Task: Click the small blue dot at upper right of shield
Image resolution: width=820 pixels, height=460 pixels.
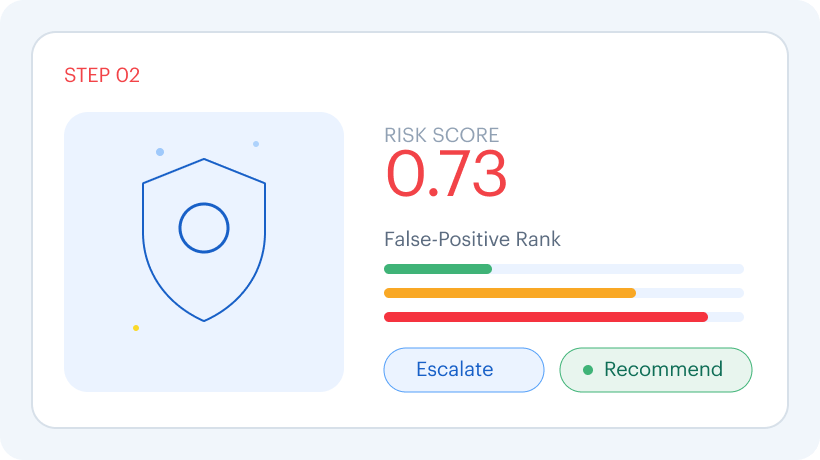Action: 256,144
